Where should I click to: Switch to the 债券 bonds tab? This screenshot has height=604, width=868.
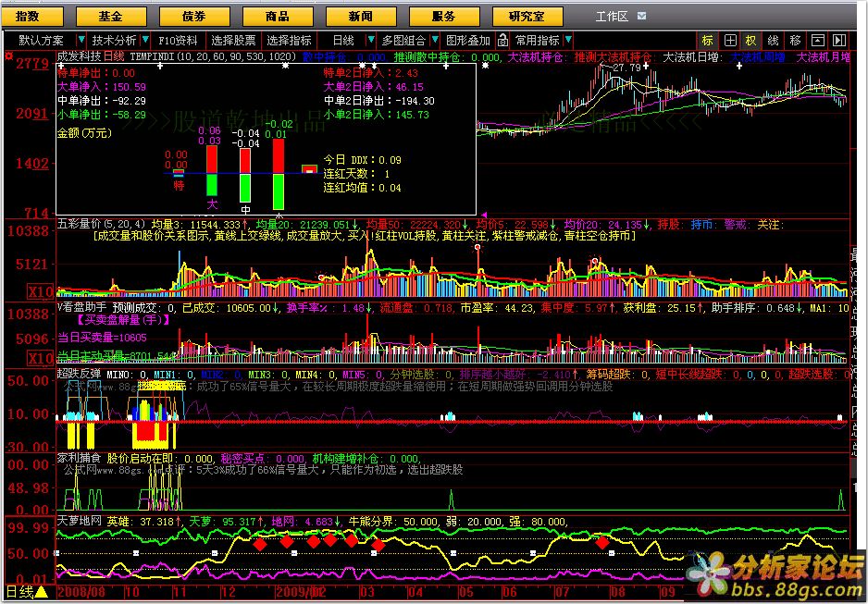click(x=194, y=17)
